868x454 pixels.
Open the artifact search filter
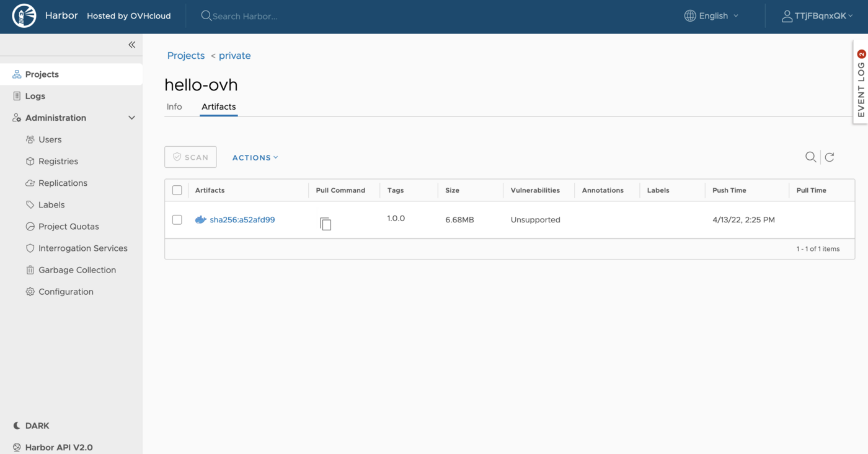[x=810, y=157]
